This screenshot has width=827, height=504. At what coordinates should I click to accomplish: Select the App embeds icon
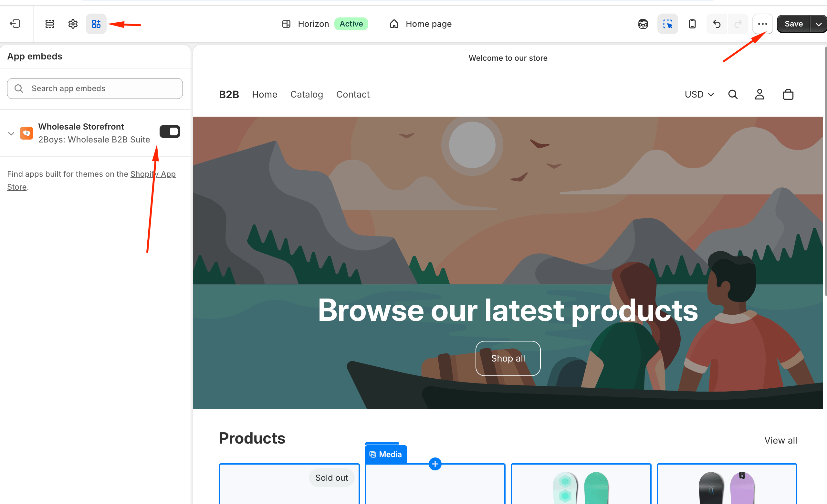coord(96,24)
